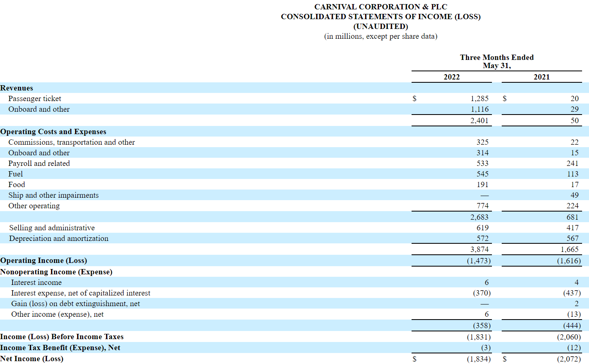Select the "(in millions, except per share data)" note

coord(381,36)
